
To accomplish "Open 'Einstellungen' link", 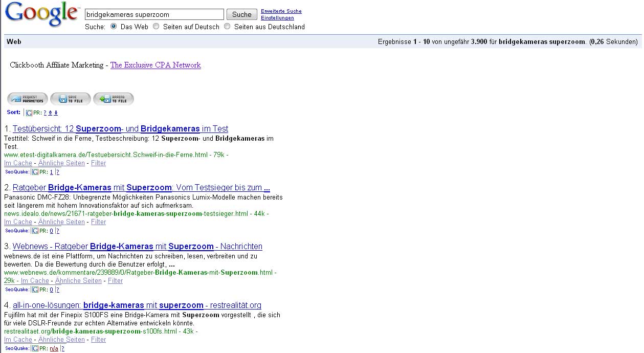I will 276,18.
